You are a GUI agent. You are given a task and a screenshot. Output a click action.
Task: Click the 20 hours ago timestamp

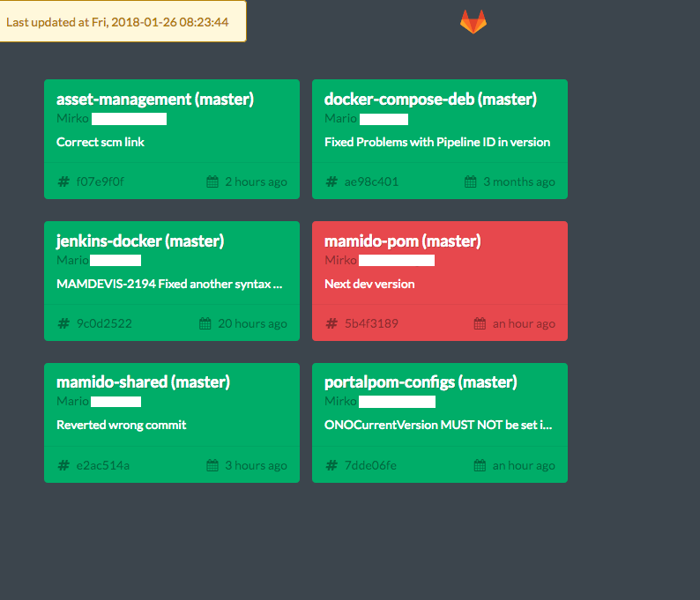coord(252,323)
